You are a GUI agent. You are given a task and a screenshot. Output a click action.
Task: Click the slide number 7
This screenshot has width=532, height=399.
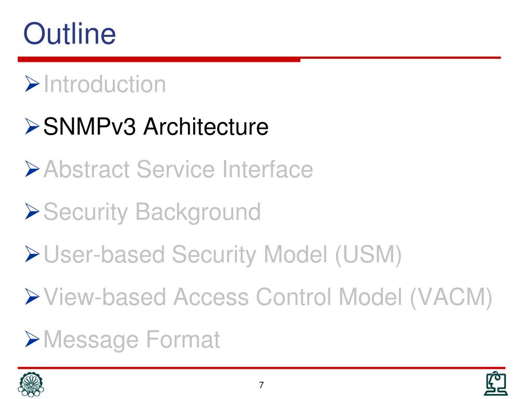point(261,385)
